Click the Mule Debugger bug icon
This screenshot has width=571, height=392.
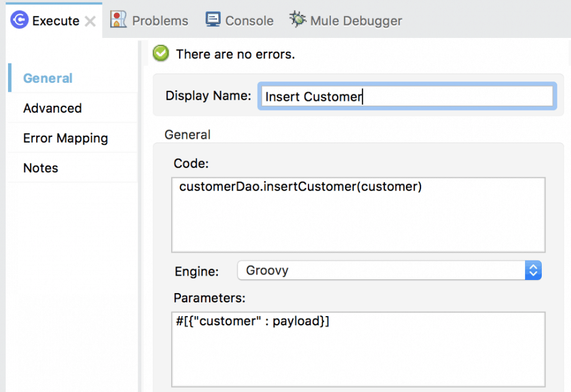pyautogui.click(x=297, y=20)
